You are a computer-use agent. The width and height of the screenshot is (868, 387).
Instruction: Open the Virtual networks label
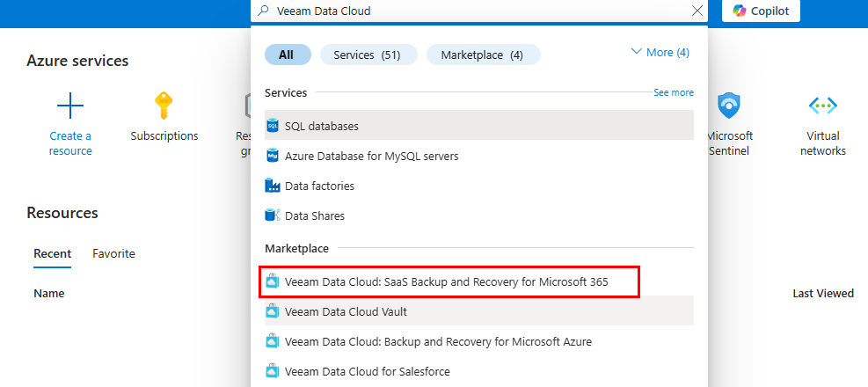(823, 143)
